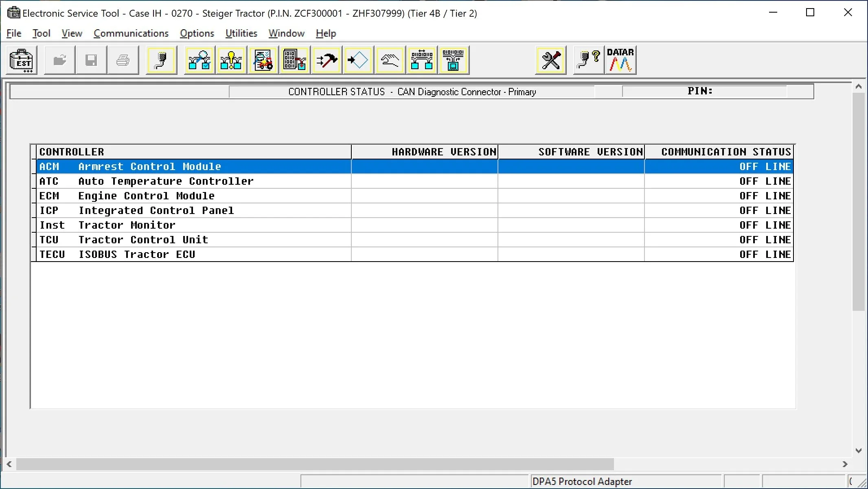The width and height of the screenshot is (868, 489).
Task: Select the hand monitor toolbar icon
Action: (x=390, y=60)
